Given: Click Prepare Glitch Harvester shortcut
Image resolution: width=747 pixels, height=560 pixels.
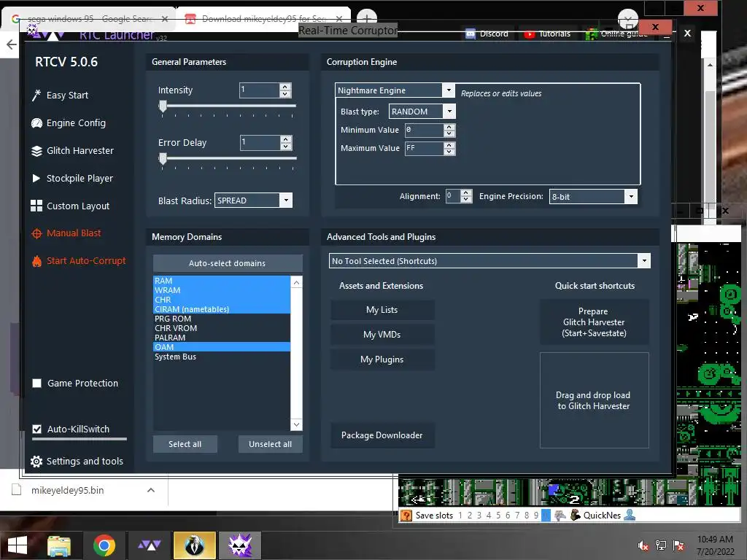Looking at the screenshot, I should pyautogui.click(x=594, y=322).
